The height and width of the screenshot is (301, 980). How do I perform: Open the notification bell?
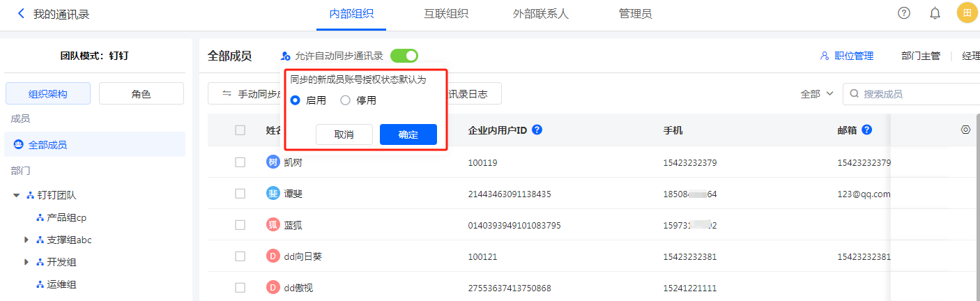[x=935, y=13]
